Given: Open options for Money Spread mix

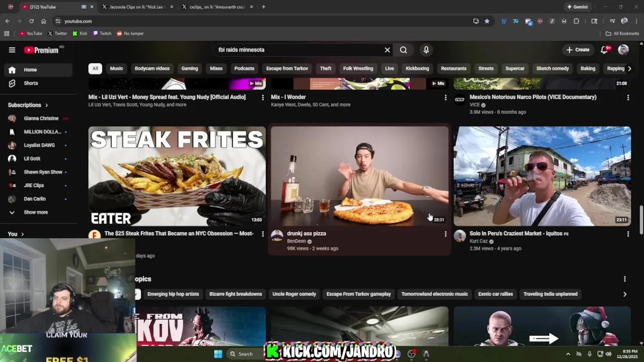Looking at the screenshot, I should [x=263, y=98].
